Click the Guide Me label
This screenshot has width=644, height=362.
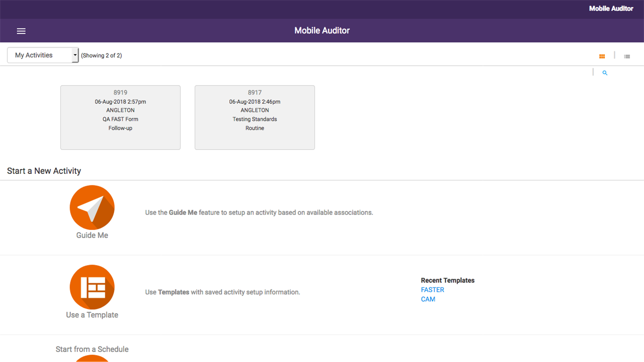point(92,235)
